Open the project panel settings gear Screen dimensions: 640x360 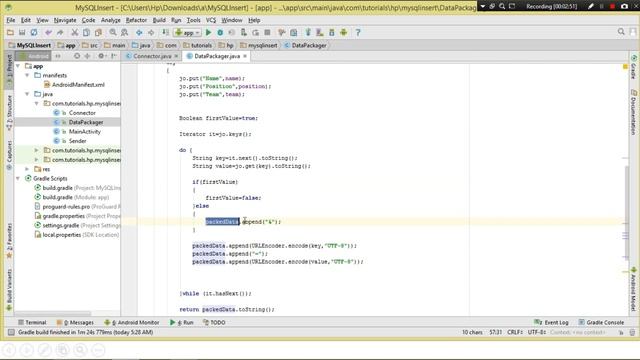[x=101, y=56]
